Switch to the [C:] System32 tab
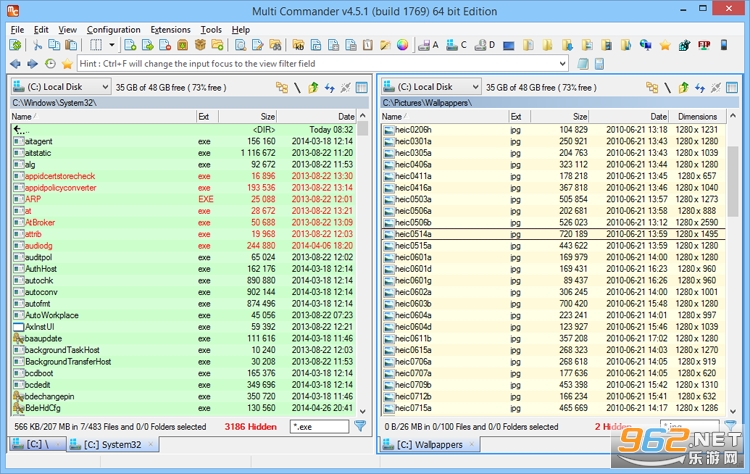The width and height of the screenshot is (750, 474). pos(112,444)
